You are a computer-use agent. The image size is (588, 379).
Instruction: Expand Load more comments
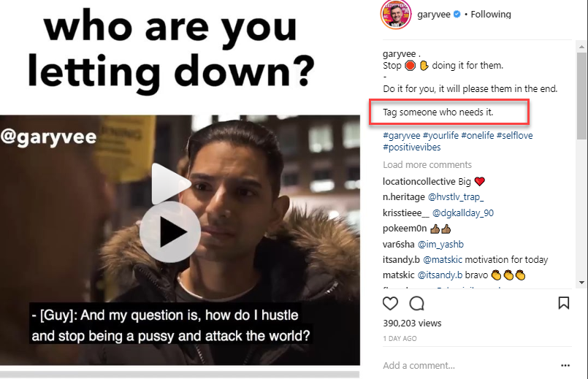click(x=427, y=165)
